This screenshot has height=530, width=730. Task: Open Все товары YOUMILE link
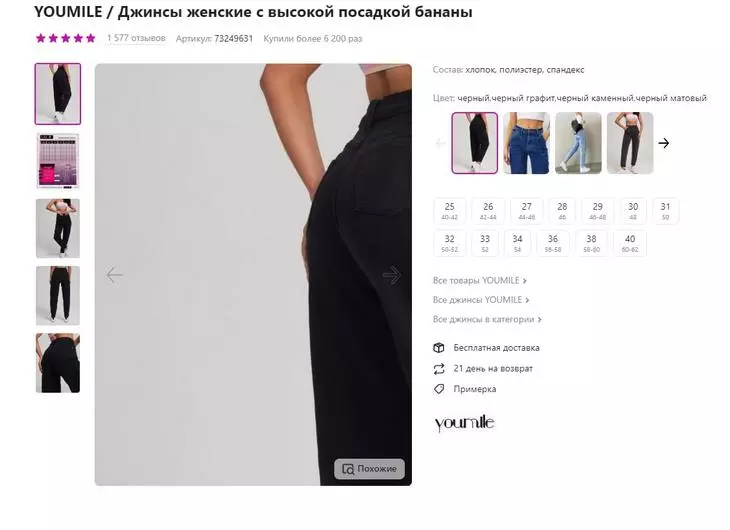(480, 280)
